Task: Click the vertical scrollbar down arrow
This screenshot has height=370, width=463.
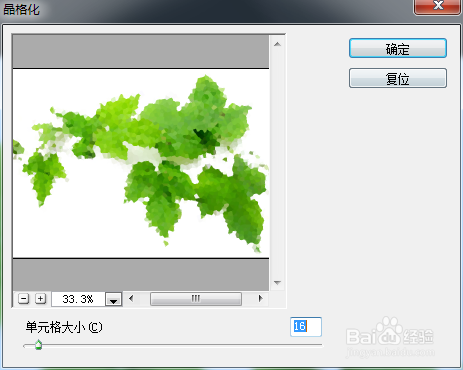Action: 277,283
